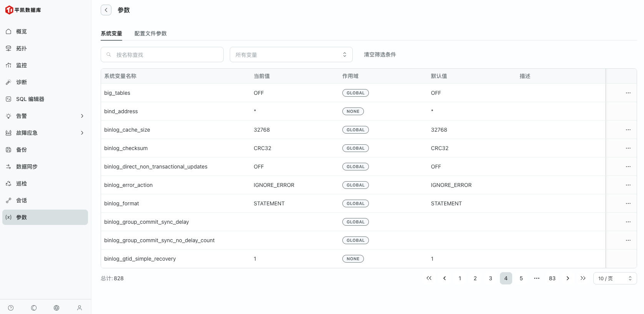Jump to first page with double-left arrow

coord(429,278)
